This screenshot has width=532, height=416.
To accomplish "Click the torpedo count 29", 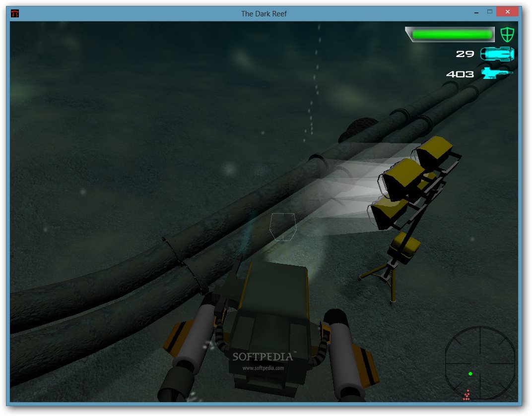I will (x=465, y=54).
